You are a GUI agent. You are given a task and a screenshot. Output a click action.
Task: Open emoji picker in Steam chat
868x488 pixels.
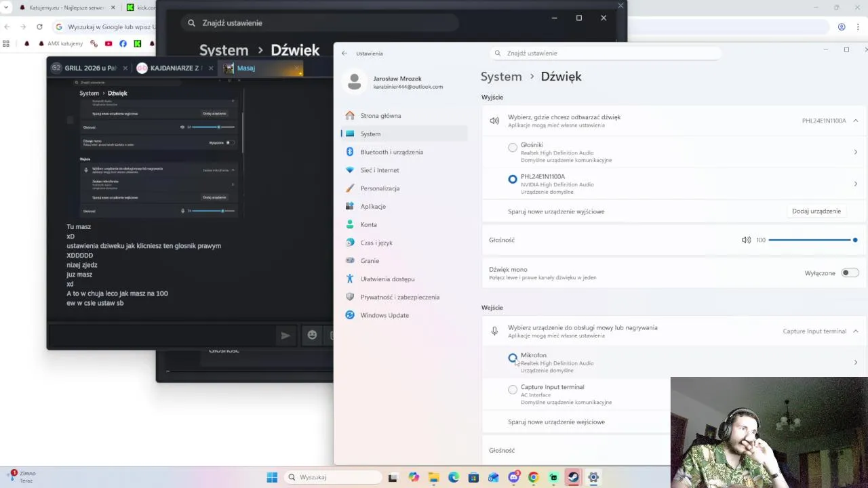312,335
